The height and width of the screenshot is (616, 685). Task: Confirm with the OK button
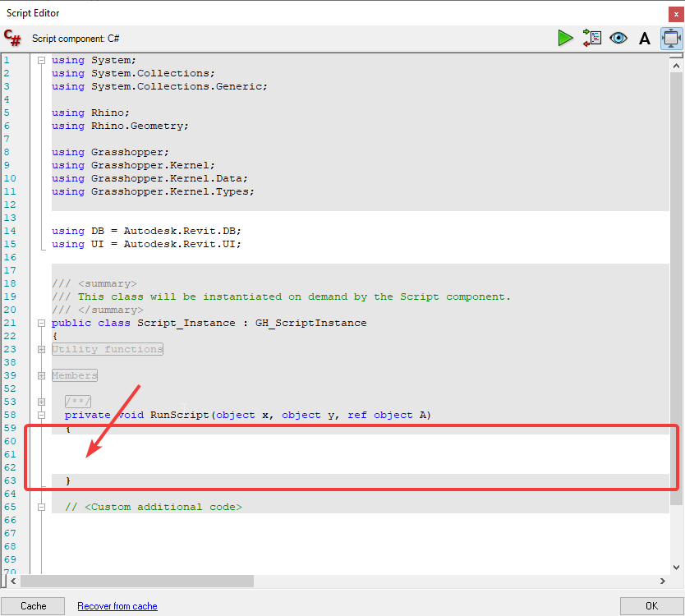click(x=651, y=606)
